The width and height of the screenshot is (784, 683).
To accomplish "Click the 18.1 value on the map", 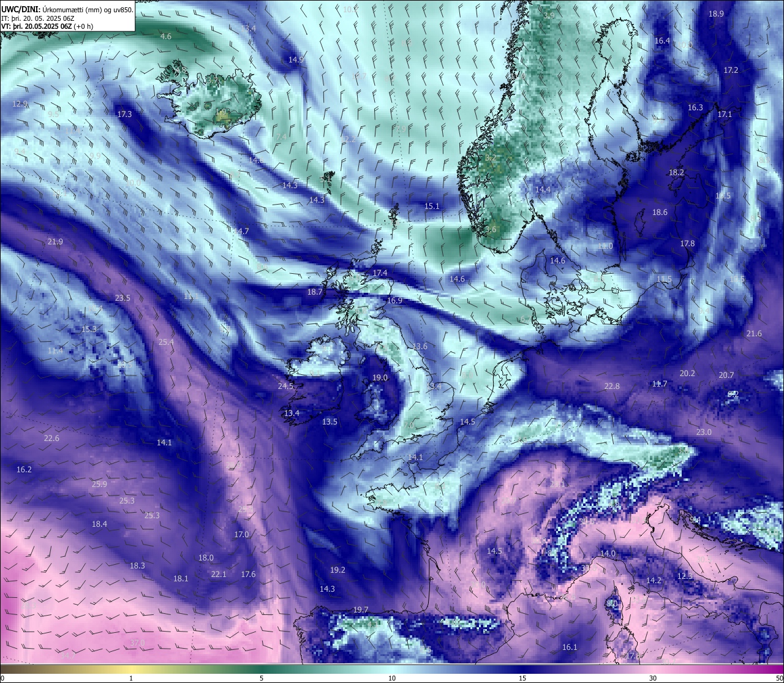I will point(181,578).
